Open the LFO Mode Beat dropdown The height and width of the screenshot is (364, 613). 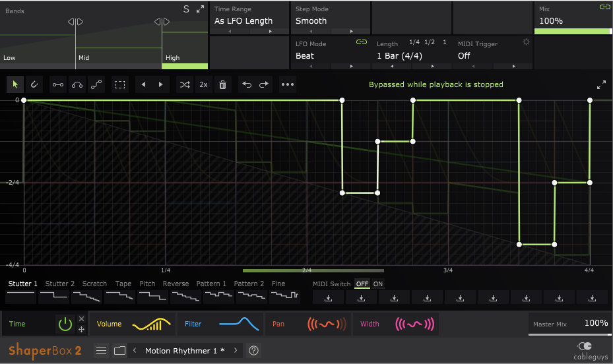coord(305,56)
